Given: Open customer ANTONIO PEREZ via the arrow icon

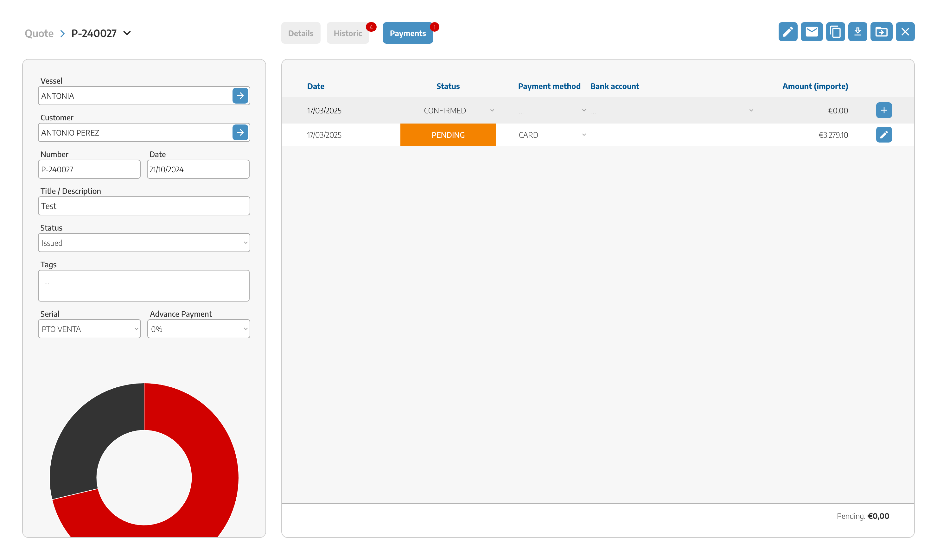Looking at the screenshot, I should coord(240,132).
